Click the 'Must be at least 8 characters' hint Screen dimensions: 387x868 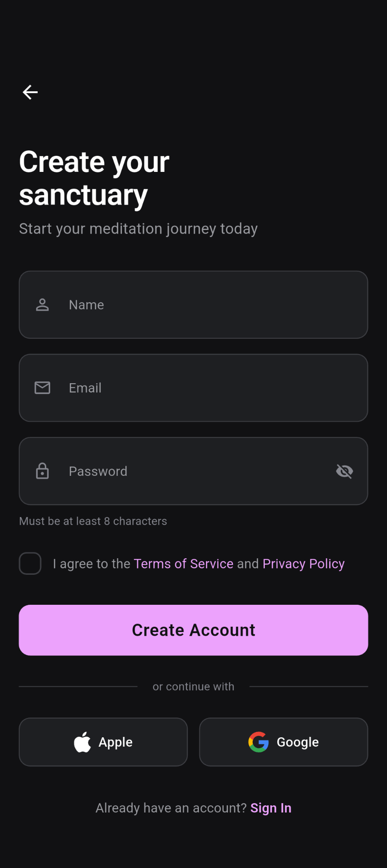coord(93,521)
